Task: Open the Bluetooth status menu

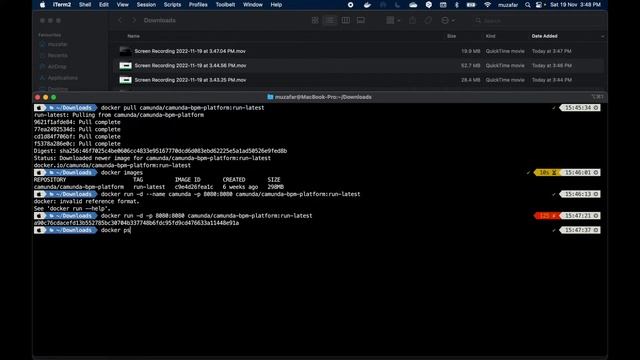Action: coord(457,5)
